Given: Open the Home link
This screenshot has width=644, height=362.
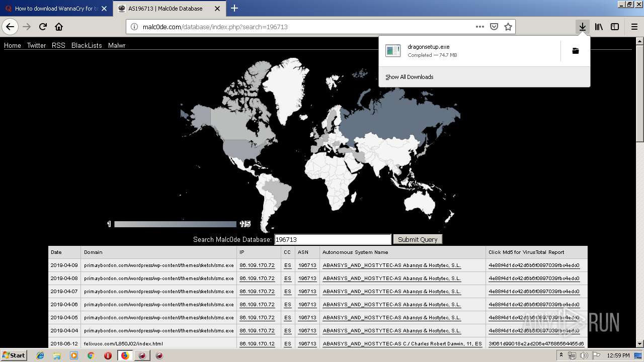Looking at the screenshot, I should tap(13, 45).
